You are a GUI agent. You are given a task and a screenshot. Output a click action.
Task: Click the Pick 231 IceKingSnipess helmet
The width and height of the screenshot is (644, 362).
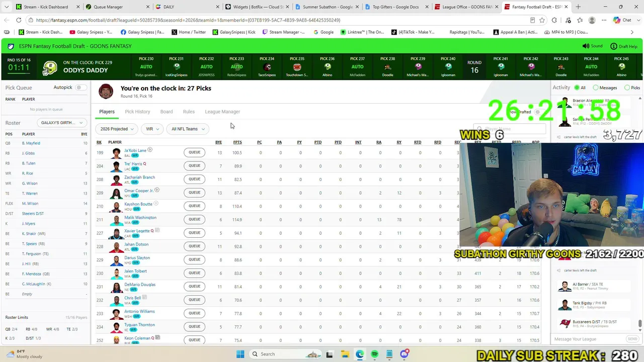tap(177, 66)
